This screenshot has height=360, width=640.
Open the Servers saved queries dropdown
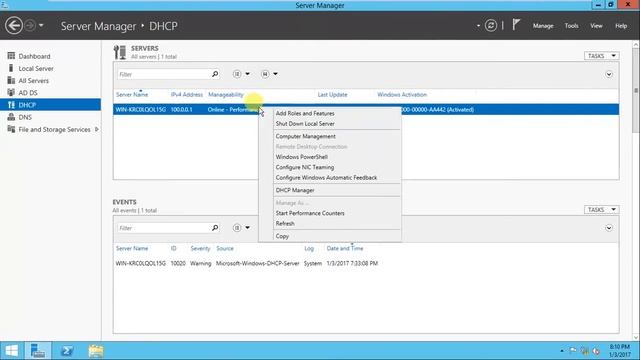click(269, 74)
